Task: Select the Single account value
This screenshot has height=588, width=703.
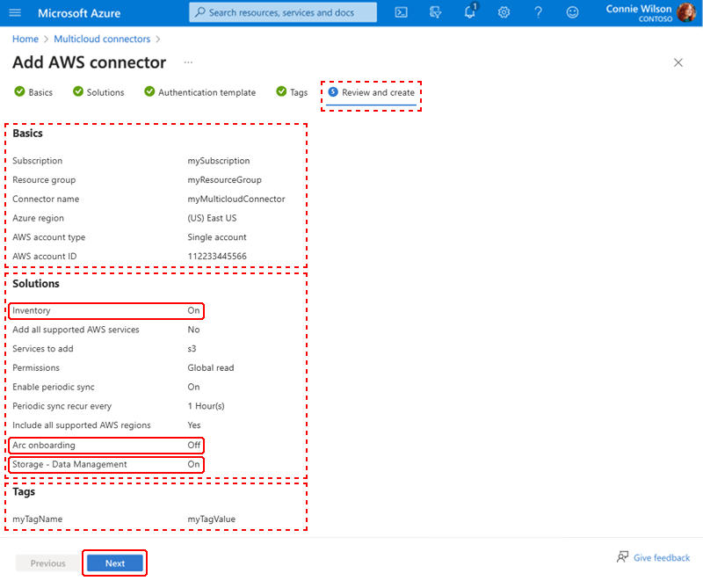Action: (217, 237)
